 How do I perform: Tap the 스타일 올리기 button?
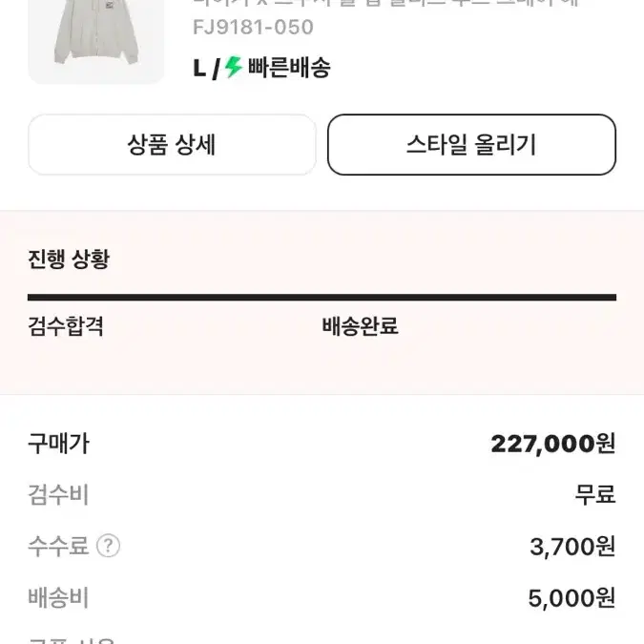point(471,145)
